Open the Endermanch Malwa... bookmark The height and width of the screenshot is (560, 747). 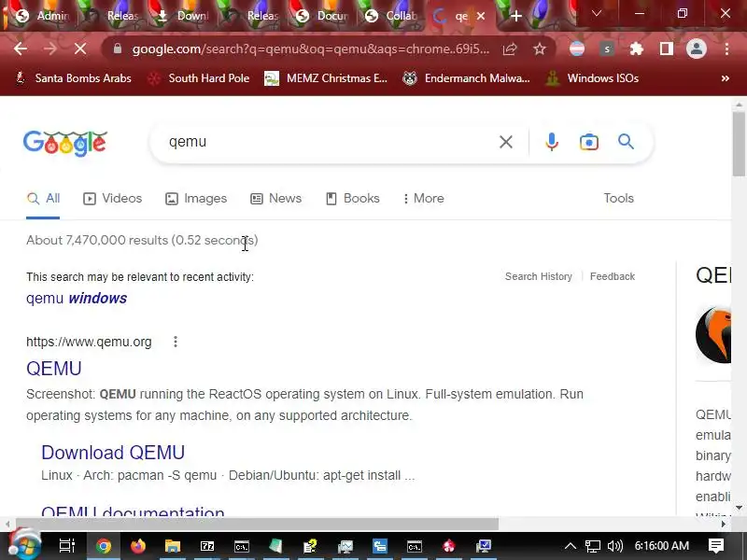point(466,78)
